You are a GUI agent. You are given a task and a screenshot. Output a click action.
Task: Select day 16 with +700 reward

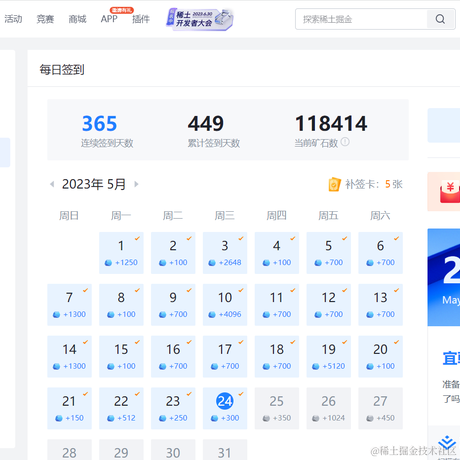tap(173, 356)
